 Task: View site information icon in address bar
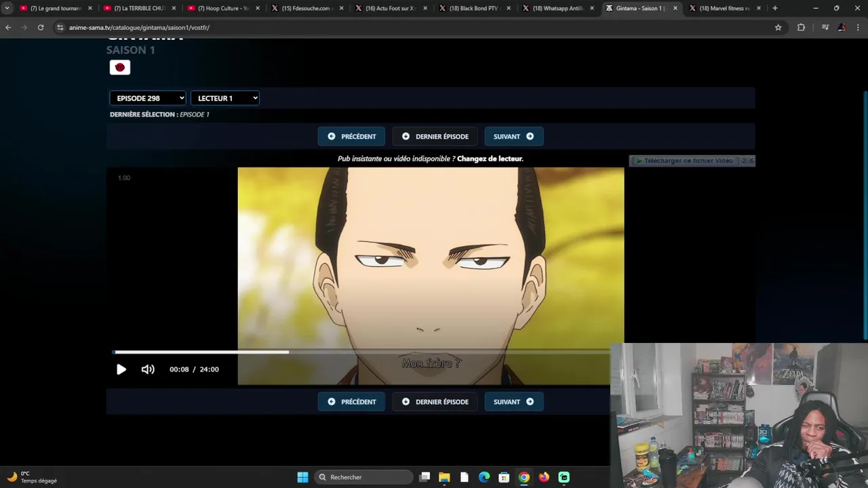click(x=60, y=27)
